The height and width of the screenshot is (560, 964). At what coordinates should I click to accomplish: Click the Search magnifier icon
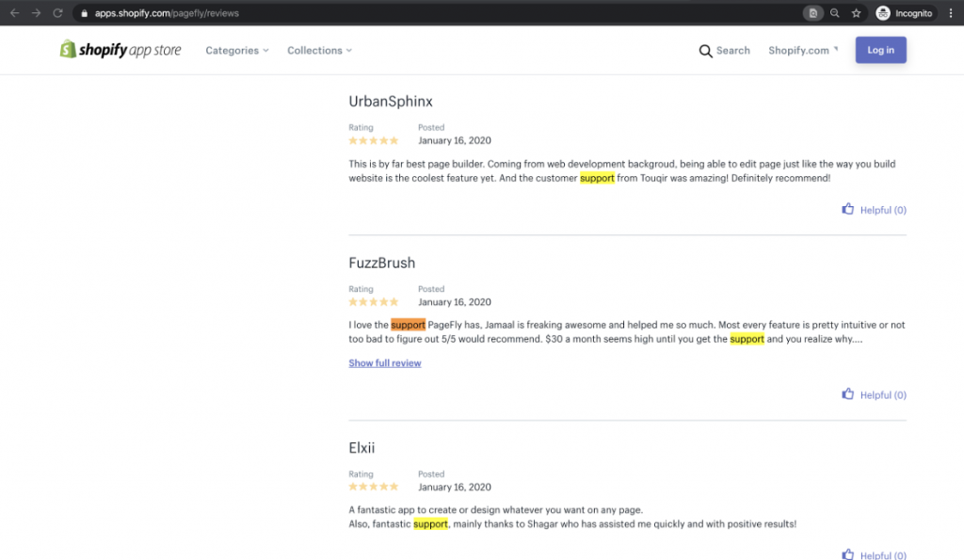[705, 51]
